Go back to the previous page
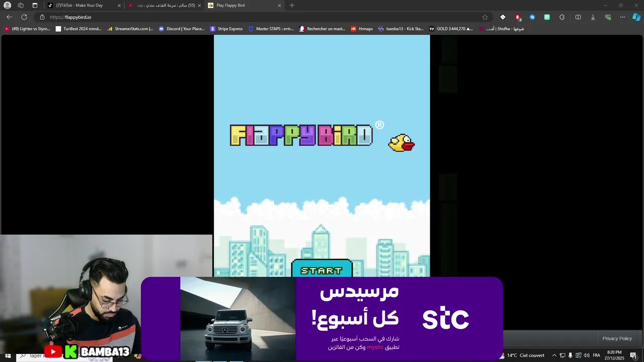The height and width of the screenshot is (362, 644). (x=9, y=17)
